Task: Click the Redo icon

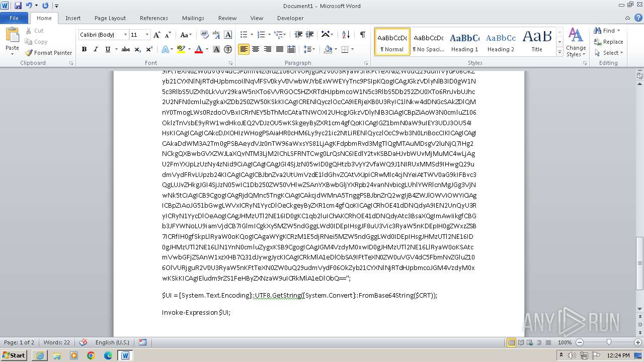Action: [45, 6]
